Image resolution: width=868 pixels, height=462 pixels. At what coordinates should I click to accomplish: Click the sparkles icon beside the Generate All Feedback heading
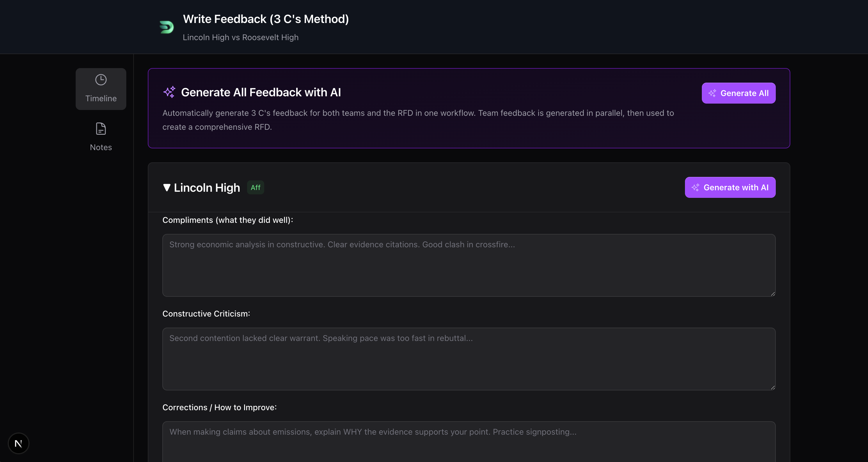tap(169, 92)
